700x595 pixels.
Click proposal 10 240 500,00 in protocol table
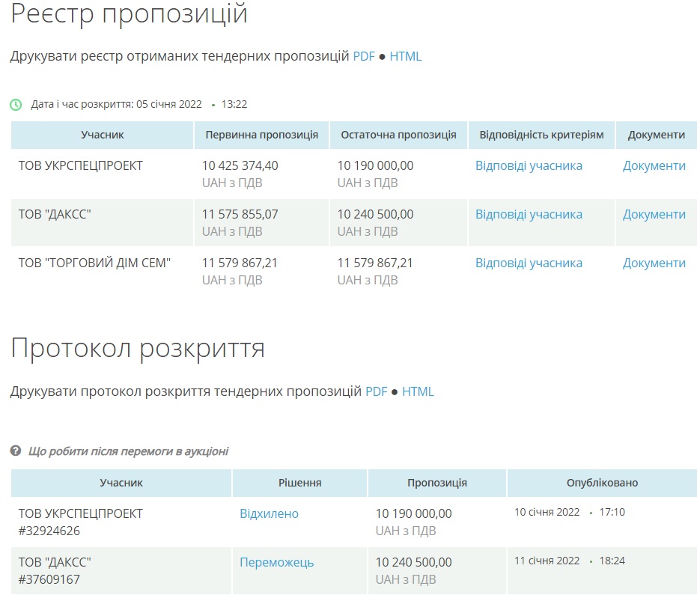413,562
